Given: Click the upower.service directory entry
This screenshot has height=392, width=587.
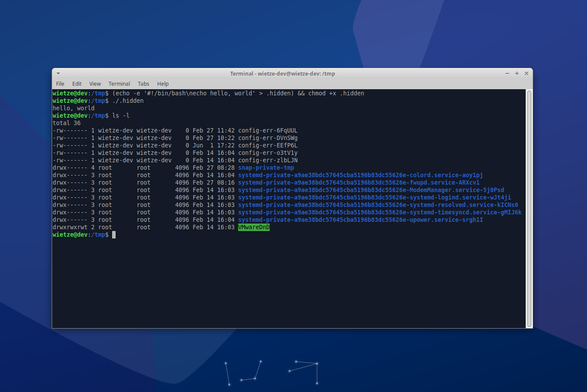Looking at the screenshot, I should click(360, 220).
